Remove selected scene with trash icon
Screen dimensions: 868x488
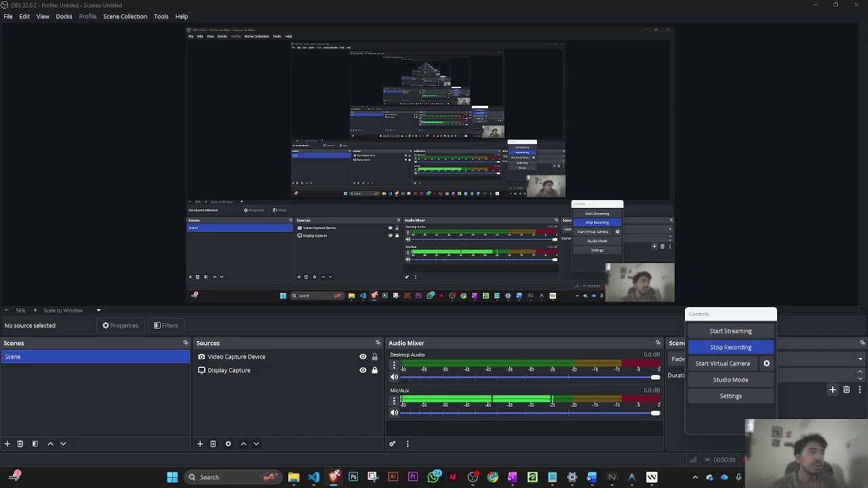(x=20, y=444)
